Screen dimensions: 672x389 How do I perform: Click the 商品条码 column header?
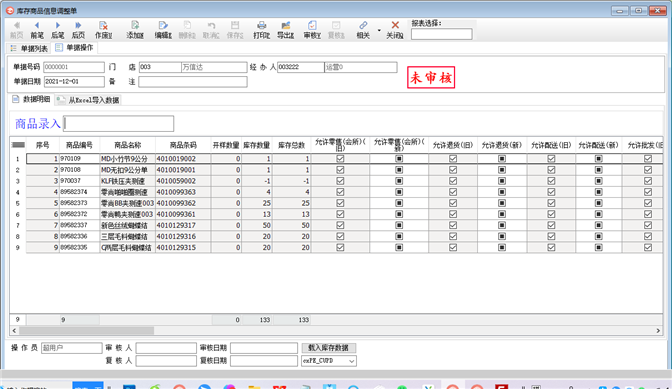[x=183, y=145]
